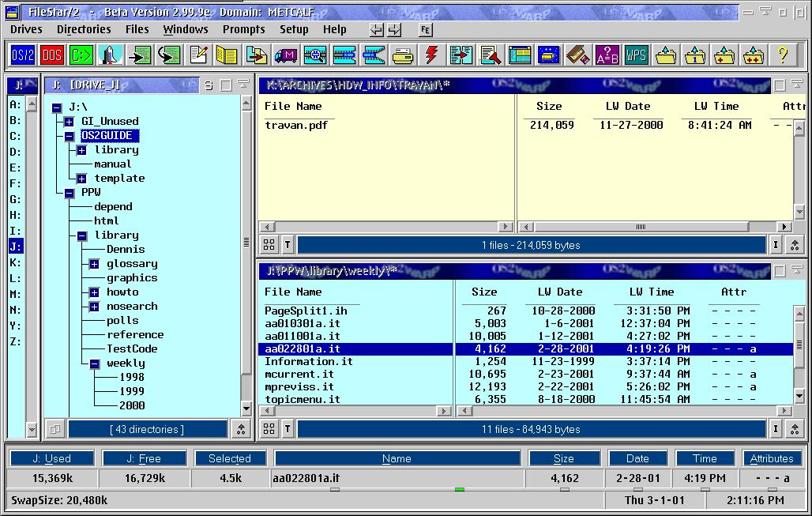Open a DOS session via red DOS icon
812x516 pixels.
[52, 55]
